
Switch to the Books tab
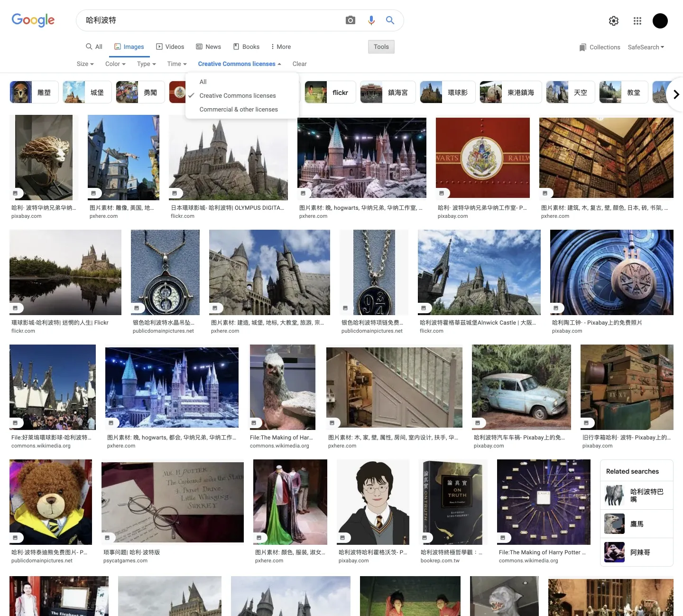coord(246,47)
